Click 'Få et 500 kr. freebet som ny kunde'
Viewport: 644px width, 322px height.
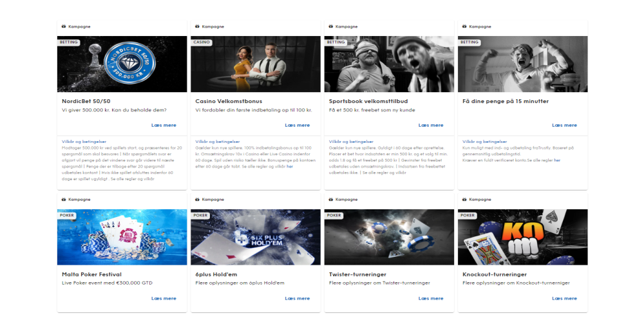(372, 110)
